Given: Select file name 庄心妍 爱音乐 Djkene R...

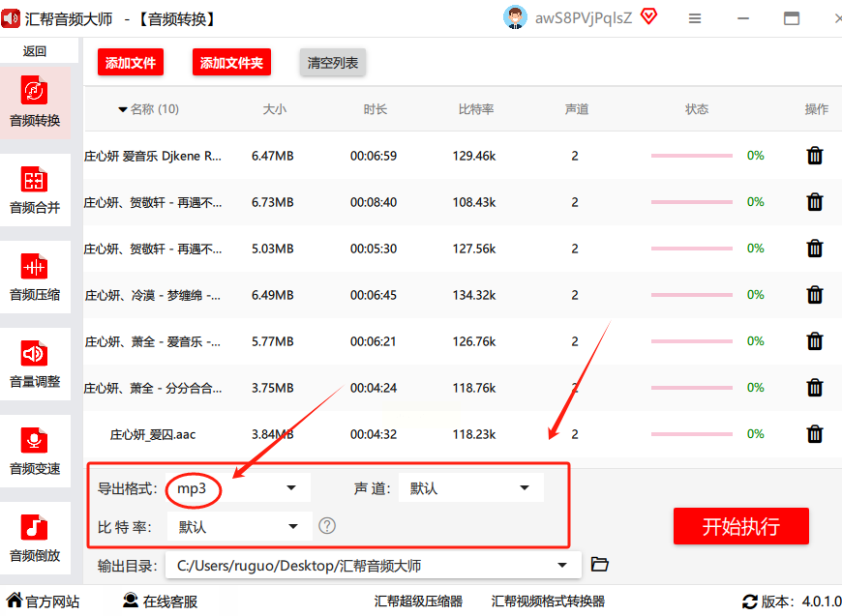Looking at the screenshot, I should pos(153,156).
